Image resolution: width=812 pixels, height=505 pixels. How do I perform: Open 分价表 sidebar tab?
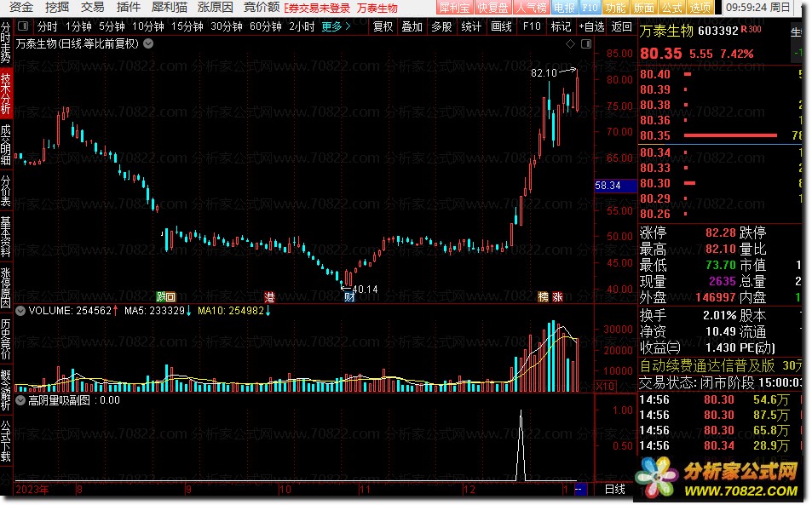click(x=6, y=191)
